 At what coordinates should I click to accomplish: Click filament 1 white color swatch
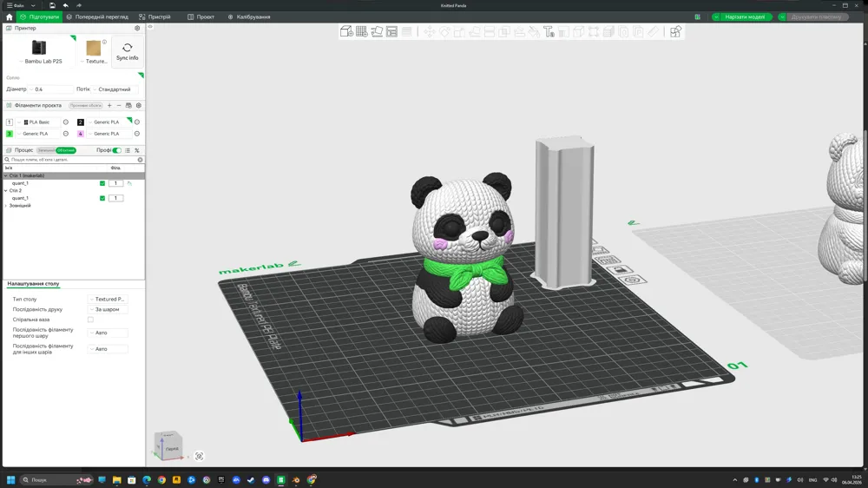click(x=9, y=122)
